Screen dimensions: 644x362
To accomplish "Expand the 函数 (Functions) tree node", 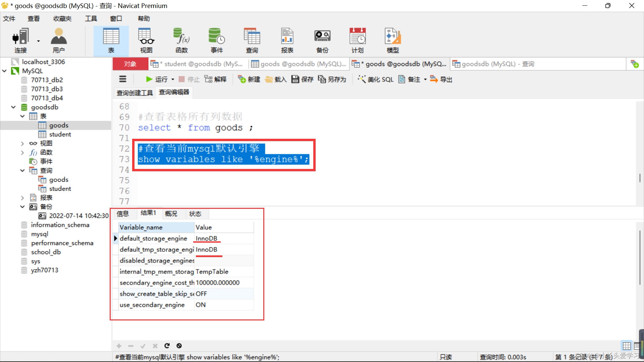I will point(22,152).
